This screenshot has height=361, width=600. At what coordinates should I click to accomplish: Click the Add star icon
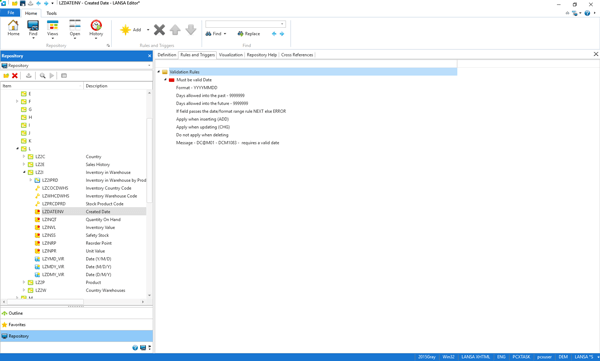(x=126, y=30)
